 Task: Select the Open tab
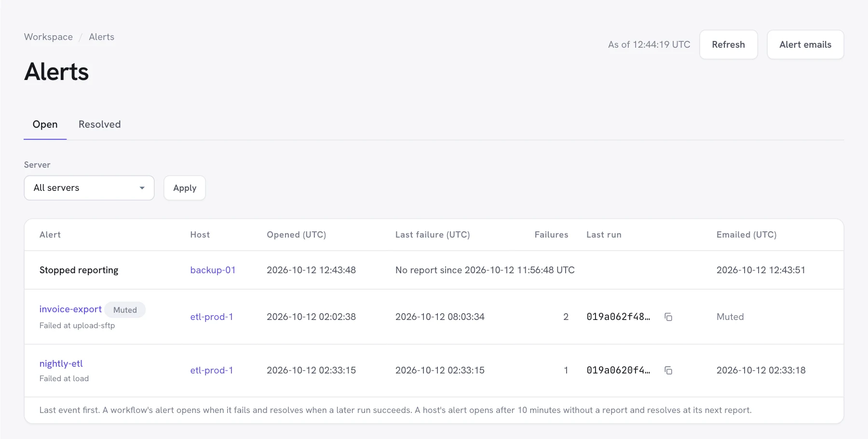[x=45, y=124]
